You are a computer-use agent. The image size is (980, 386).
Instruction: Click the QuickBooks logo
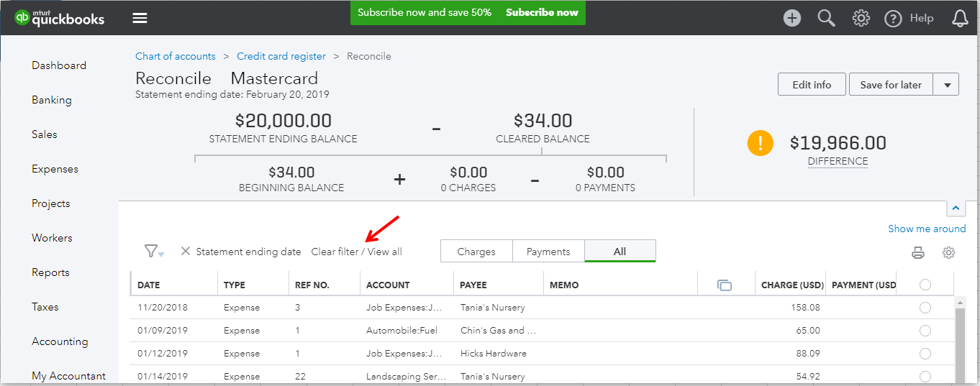pyautogui.click(x=60, y=18)
